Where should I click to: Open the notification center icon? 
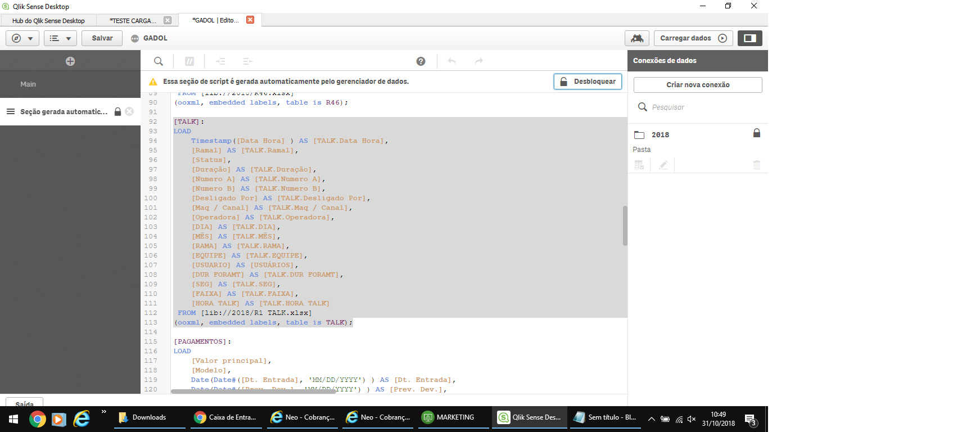pyautogui.click(x=751, y=419)
